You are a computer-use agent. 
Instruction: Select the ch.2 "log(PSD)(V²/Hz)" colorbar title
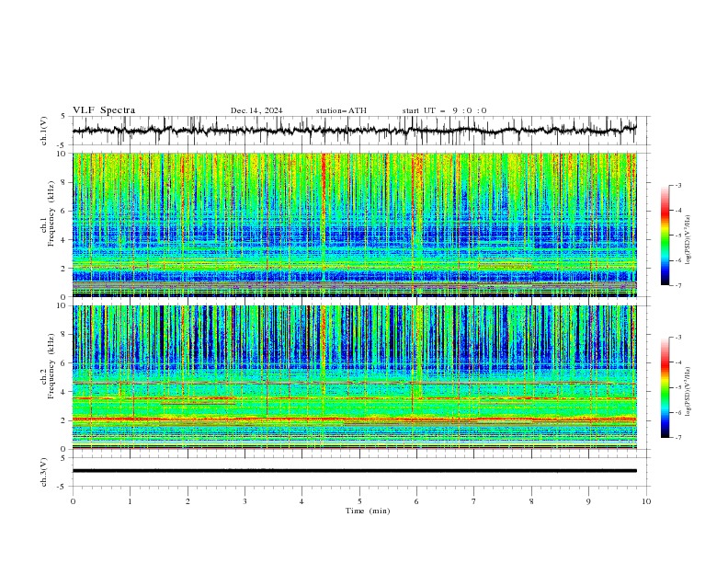[688, 391]
